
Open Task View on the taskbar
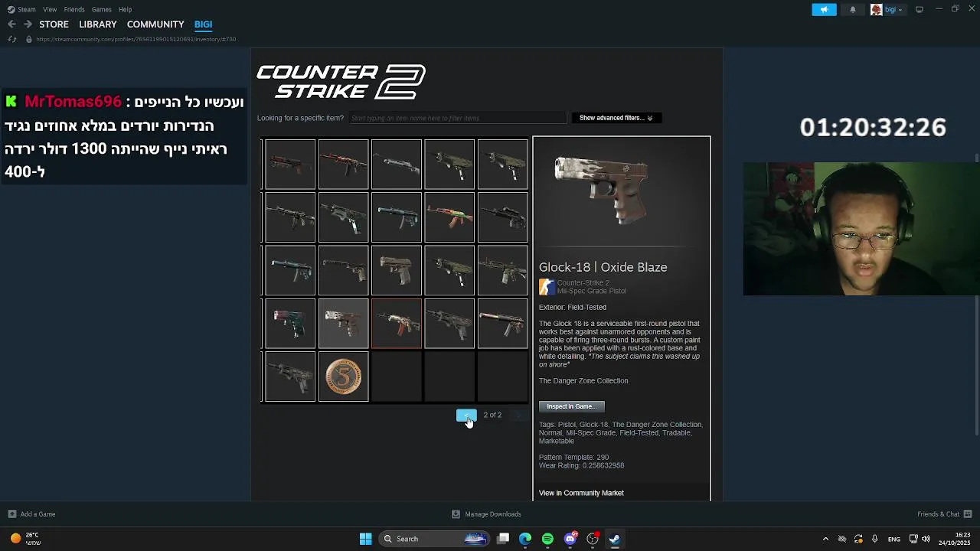coord(503,539)
